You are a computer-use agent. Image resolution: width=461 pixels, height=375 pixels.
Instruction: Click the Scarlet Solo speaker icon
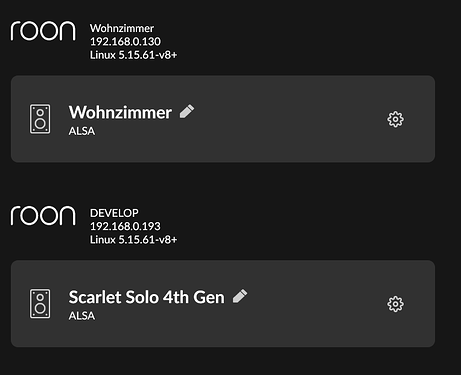tap(40, 304)
